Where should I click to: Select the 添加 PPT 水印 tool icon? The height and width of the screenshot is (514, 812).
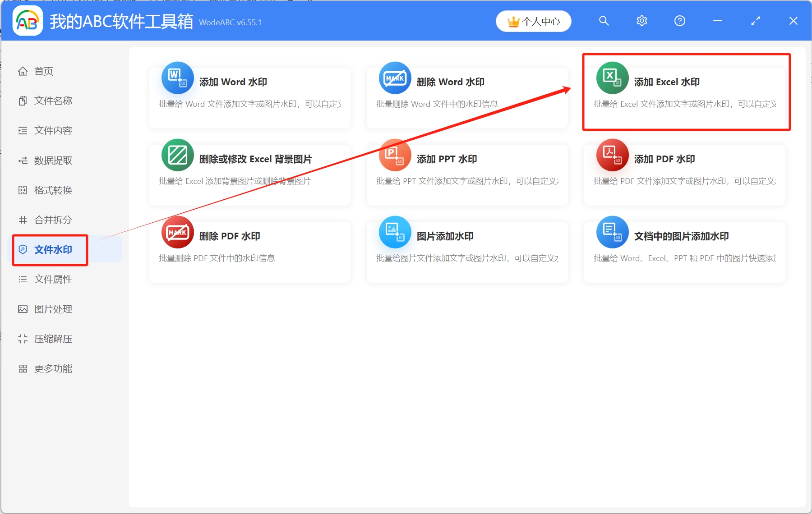(394, 155)
